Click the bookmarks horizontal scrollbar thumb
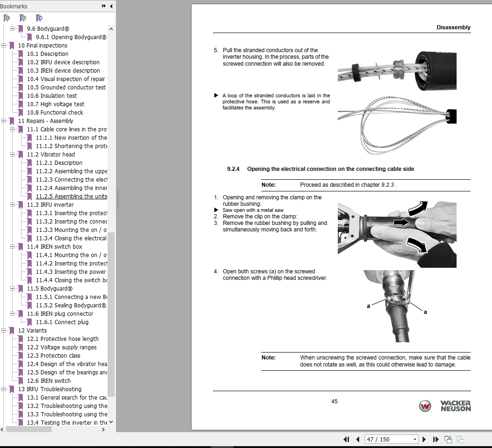The image size is (492, 448). (28, 429)
